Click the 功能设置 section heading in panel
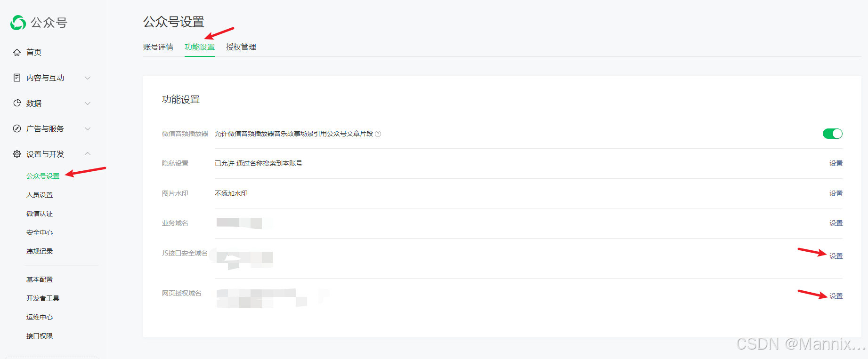This screenshot has height=359, width=868. pos(181,99)
